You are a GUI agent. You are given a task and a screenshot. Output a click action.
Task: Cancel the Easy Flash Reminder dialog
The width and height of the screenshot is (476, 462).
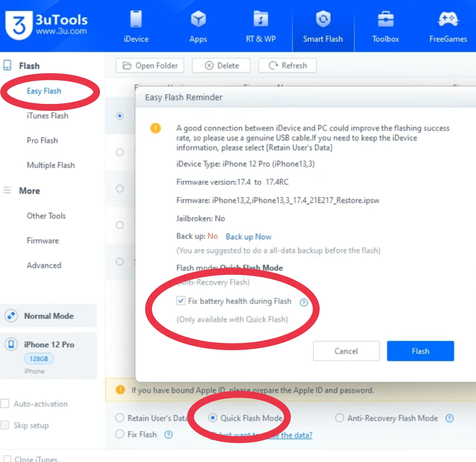[x=346, y=351]
